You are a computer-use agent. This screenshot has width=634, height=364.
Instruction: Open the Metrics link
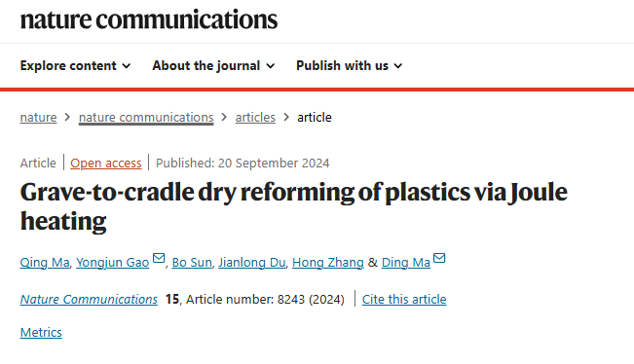[41, 333]
